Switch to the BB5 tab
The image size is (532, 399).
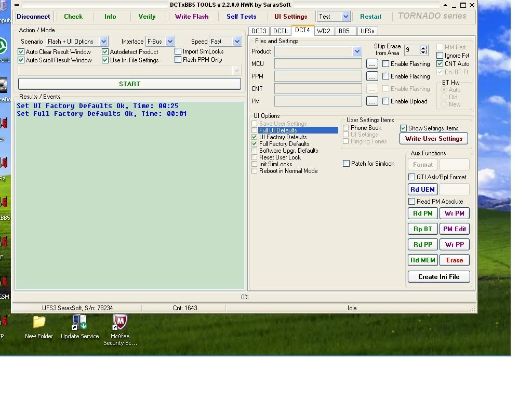coord(344,31)
